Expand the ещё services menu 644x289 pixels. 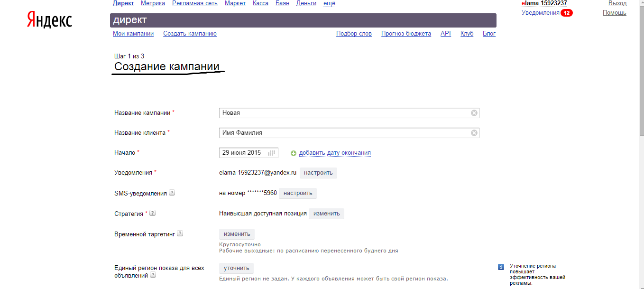coord(329,3)
